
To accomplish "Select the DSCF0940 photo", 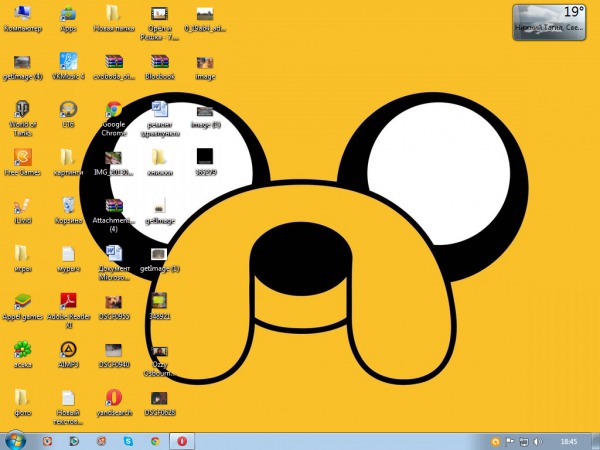I will point(114,355).
